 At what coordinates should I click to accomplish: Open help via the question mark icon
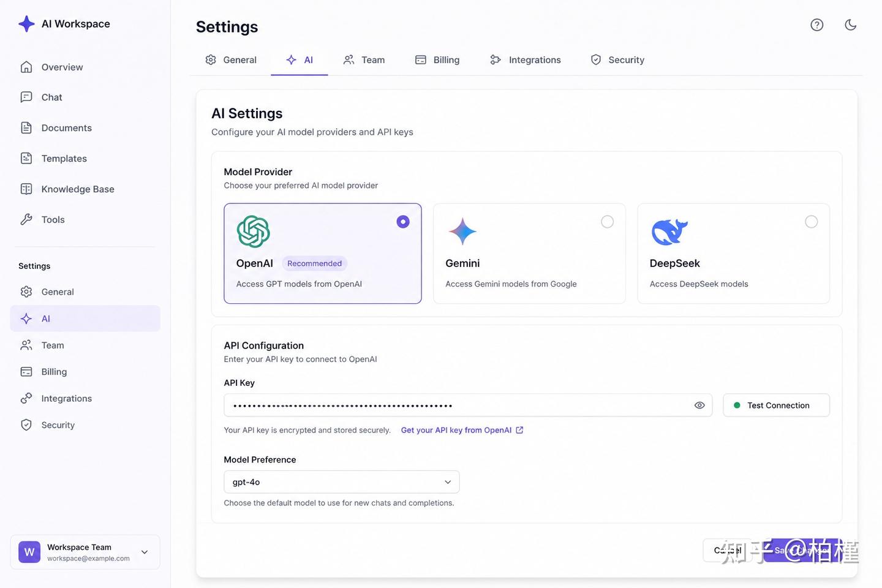(817, 24)
